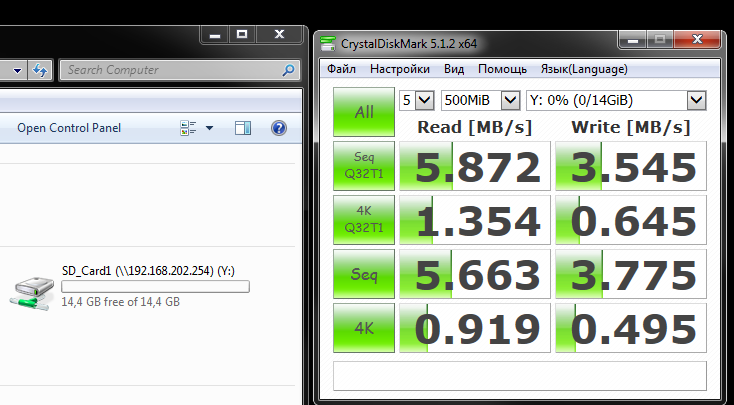
Task: Click the 14,4 GB free of 14,4 GB text
Action: coord(120,302)
